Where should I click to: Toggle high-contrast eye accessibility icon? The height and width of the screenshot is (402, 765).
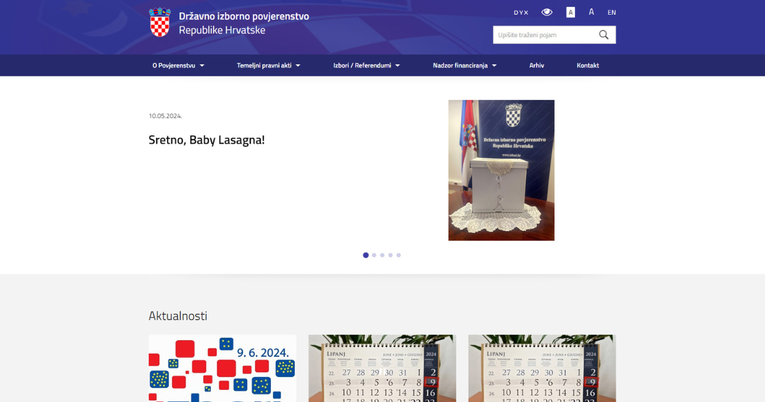click(546, 12)
